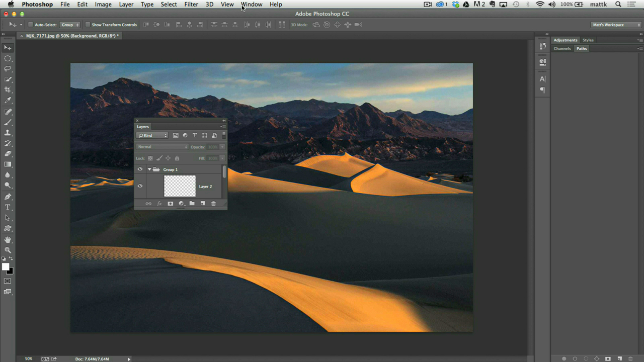Select the Gradient tool
644x362 pixels.
click(x=8, y=164)
